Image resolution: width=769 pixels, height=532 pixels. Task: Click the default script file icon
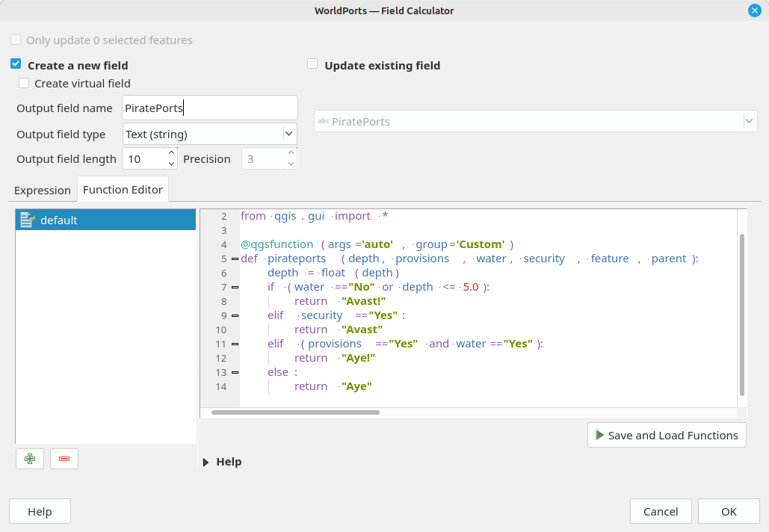coord(28,220)
